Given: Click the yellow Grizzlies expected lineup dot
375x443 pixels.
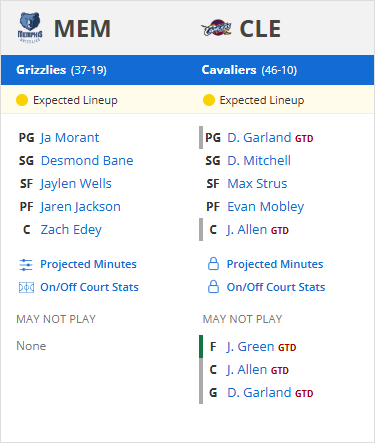Looking at the screenshot, I should tap(22, 100).
